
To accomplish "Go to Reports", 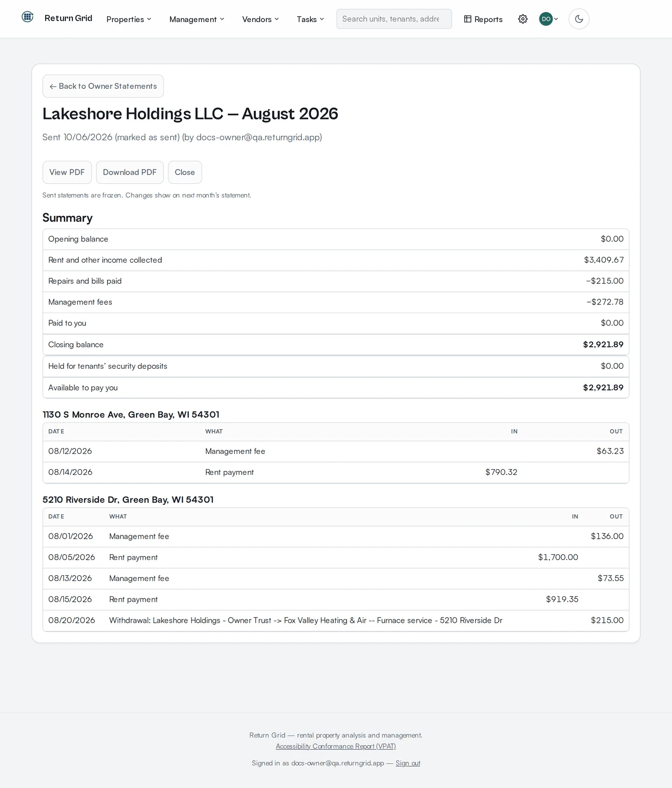I will pos(483,19).
